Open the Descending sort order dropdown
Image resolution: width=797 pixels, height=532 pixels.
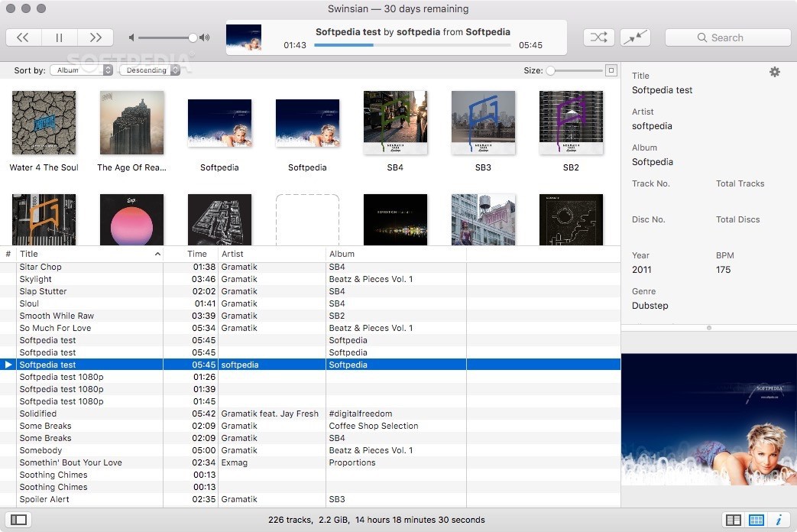150,70
